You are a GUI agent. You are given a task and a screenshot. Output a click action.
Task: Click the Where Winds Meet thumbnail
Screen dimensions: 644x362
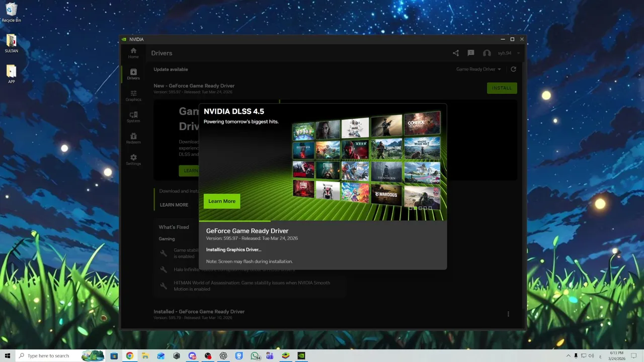tap(422, 148)
